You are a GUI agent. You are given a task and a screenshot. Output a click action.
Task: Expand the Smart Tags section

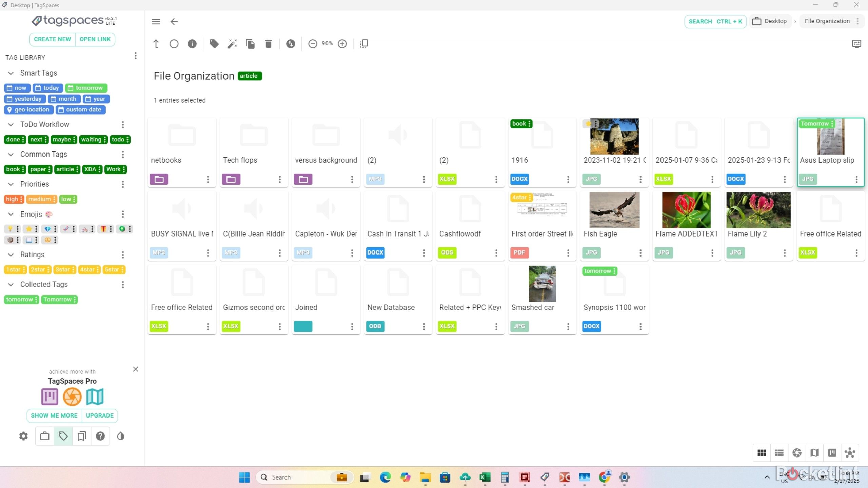click(11, 73)
